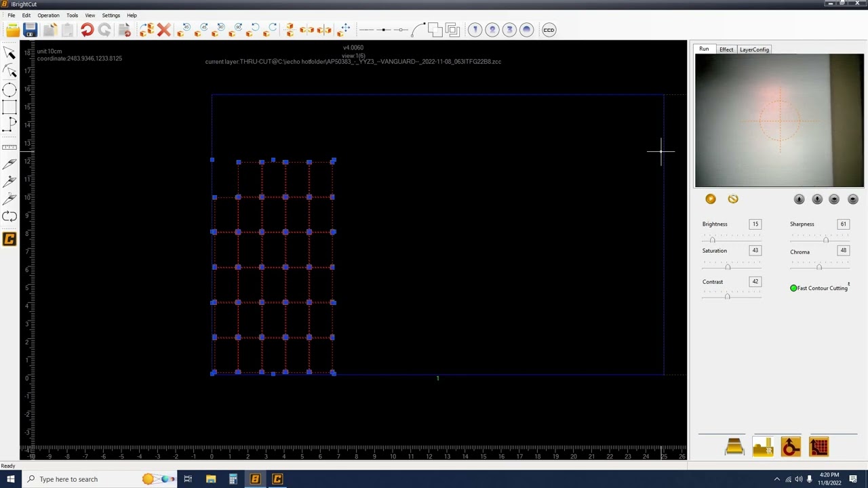Select the arrow pointer tool
This screenshot has width=868, height=488.
(x=9, y=54)
